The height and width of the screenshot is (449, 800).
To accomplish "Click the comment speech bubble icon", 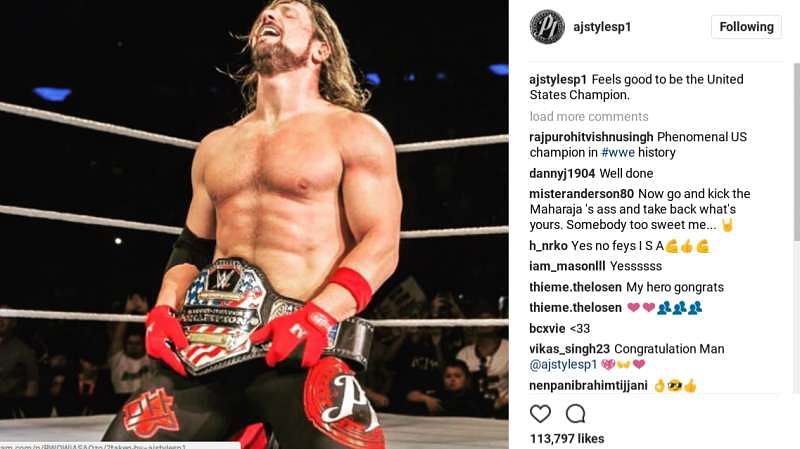I will pyautogui.click(x=575, y=414).
